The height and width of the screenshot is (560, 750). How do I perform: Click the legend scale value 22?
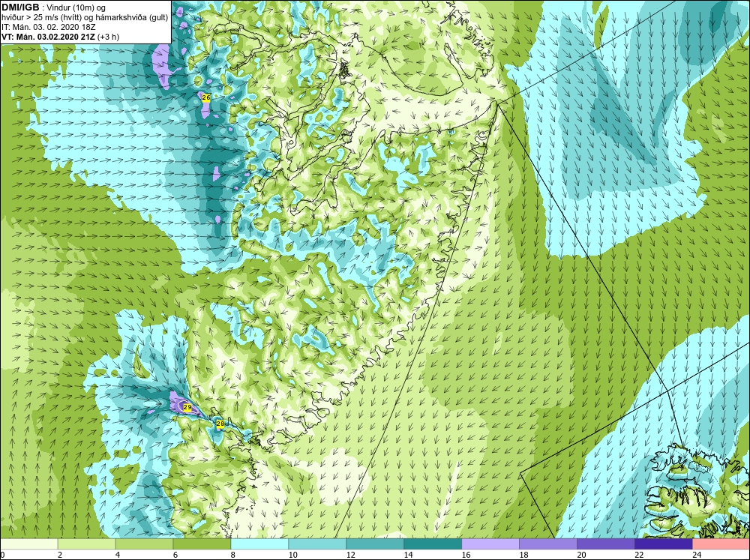639,555
